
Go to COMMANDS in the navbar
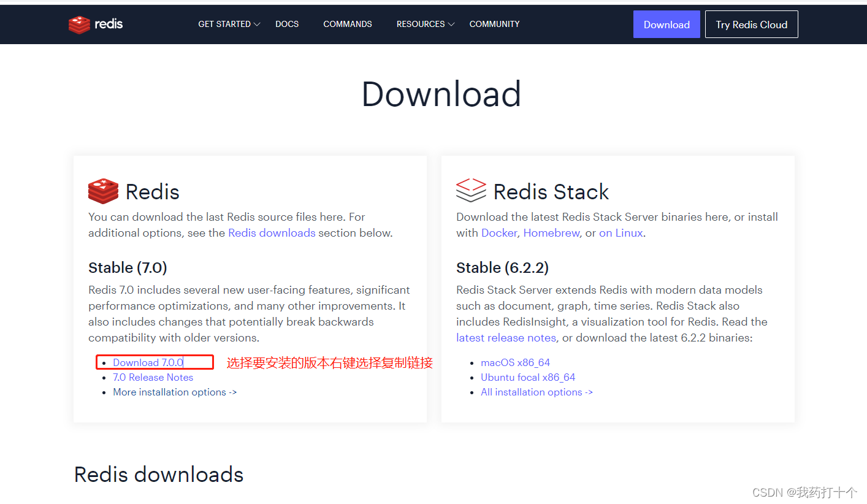coord(348,25)
